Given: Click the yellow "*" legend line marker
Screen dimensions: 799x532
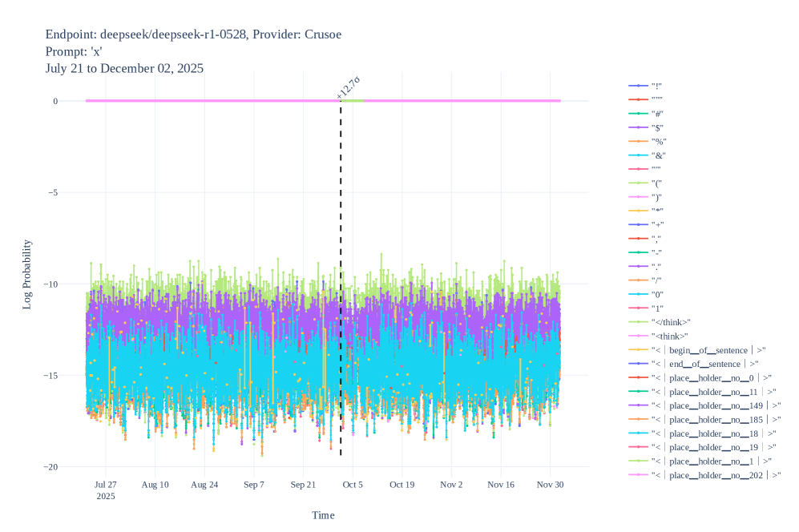Looking at the screenshot, I should click(638, 211).
